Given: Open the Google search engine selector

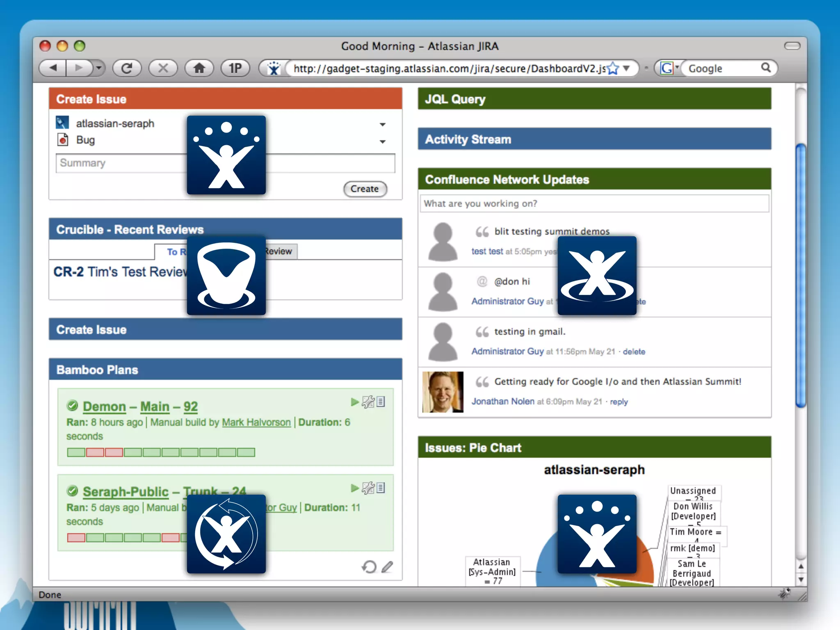Looking at the screenshot, I should pos(669,68).
